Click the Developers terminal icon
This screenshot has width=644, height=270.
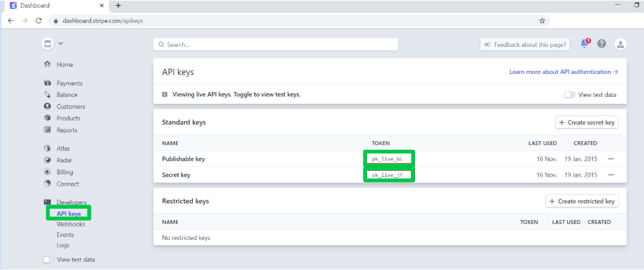pyautogui.click(x=47, y=202)
